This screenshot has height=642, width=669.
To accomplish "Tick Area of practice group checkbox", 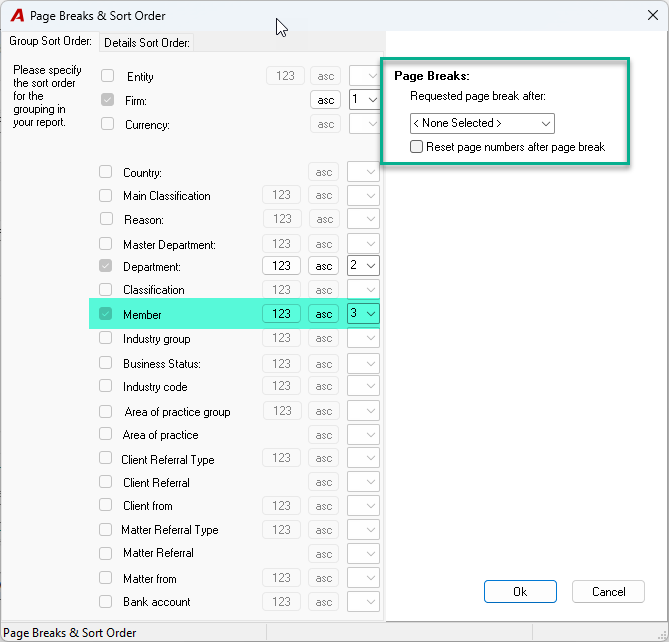I will tap(105, 411).
